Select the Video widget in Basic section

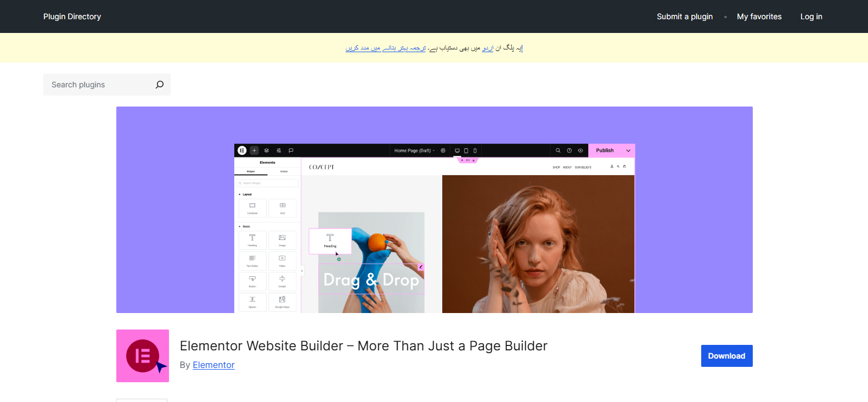(282, 260)
